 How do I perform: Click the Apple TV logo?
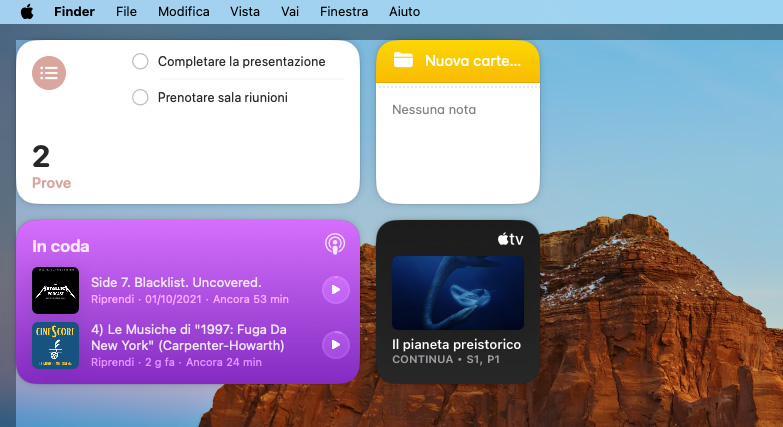(510, 239)
